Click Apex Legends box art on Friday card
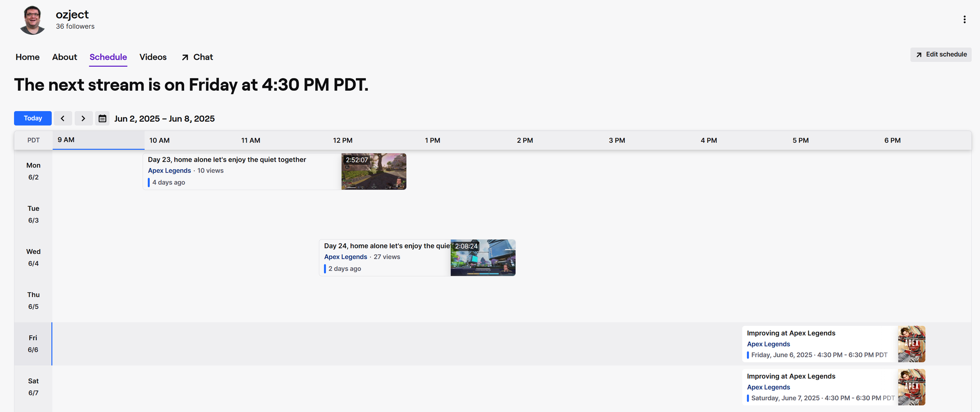Image resolution: width=980 pixels, height=412 pixels. 912,344
